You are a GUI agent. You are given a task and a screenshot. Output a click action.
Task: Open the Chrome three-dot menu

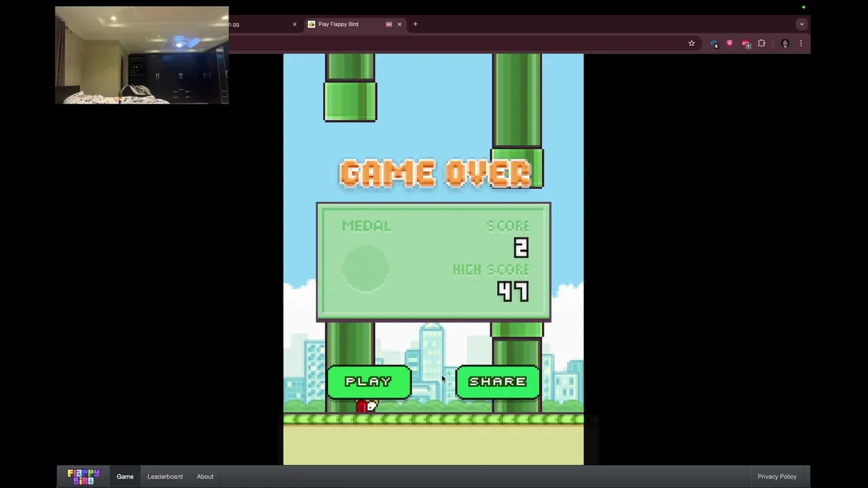point(801,43)
